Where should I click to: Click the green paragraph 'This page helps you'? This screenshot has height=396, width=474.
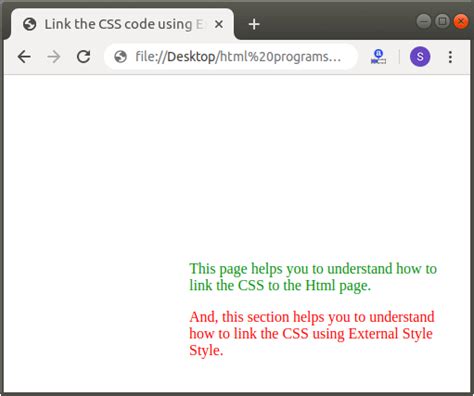pyautogui.click(x=313, y=277)
